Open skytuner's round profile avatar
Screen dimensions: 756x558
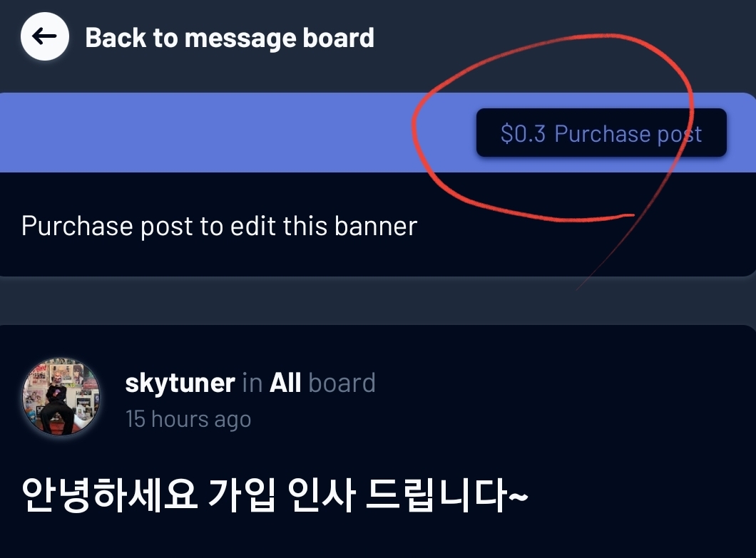pyautogui.click(x=61, y=396)
